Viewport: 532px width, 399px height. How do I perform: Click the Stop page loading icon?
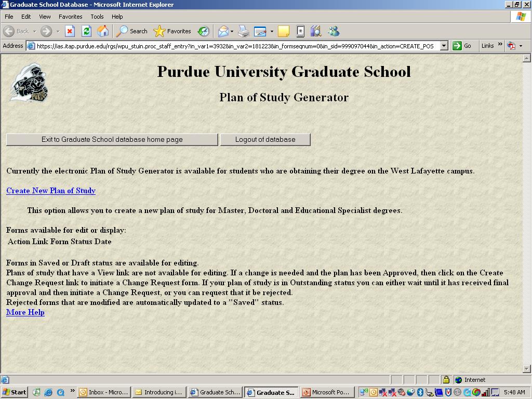coord(70,31)
